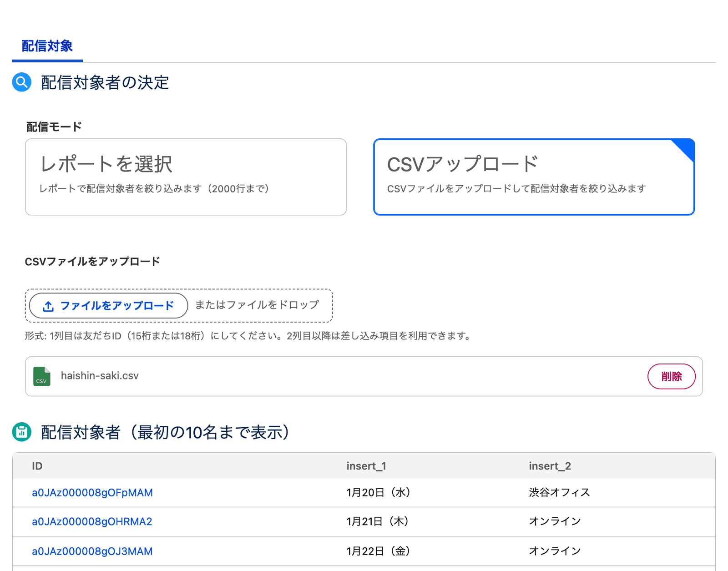Click the 渋谷オフィス cell
Image resolution: width=728 pixels, height=571 pixels.
559,492
